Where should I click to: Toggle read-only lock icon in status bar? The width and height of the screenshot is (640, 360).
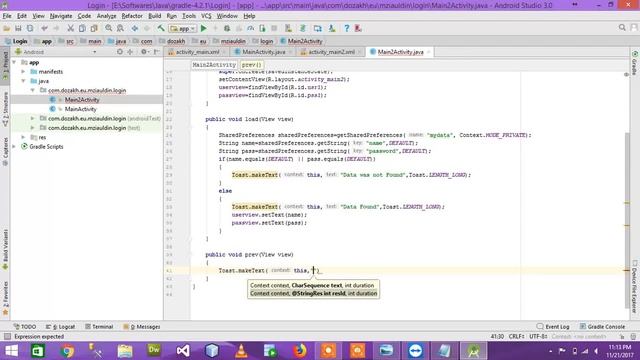tap(622, 337)
